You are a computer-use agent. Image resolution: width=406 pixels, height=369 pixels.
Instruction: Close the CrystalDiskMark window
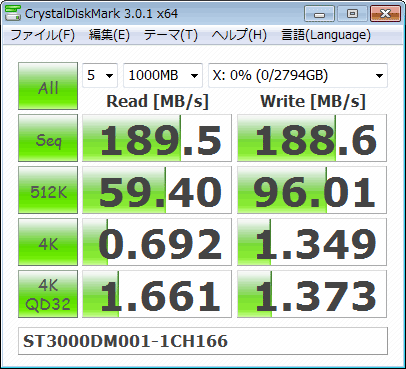tap(385, 14)
